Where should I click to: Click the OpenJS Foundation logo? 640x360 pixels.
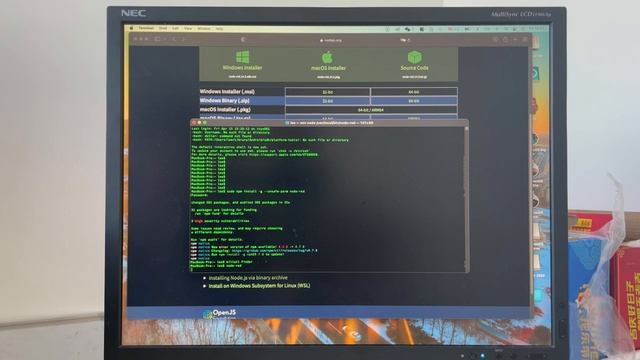pyautogui.click(x=220, y=313)
